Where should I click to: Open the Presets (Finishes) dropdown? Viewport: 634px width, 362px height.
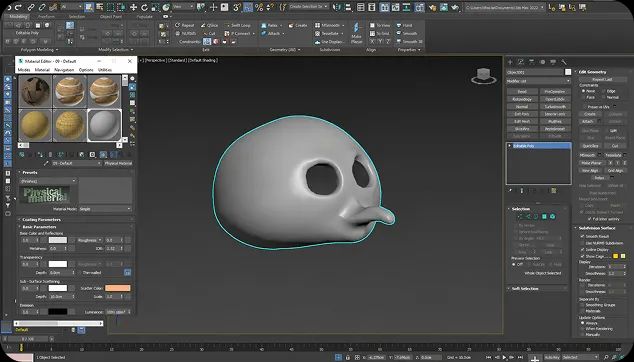click(48, 181)
